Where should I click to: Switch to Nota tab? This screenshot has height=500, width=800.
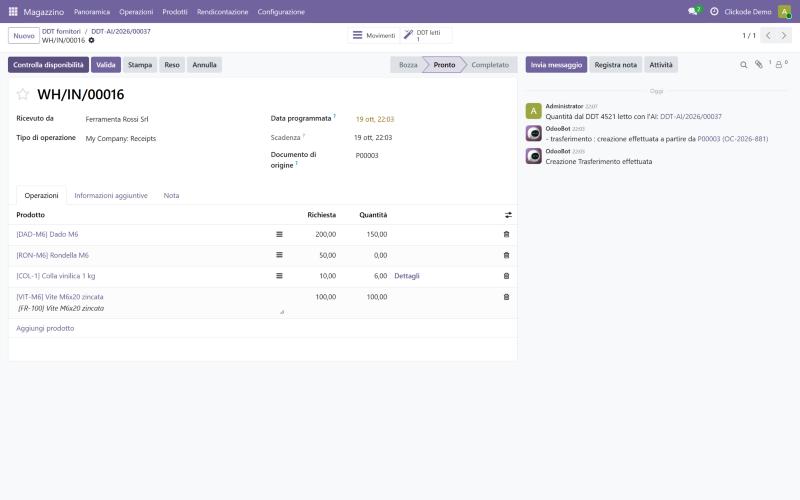pyautogui.click(x=171, y=195)
